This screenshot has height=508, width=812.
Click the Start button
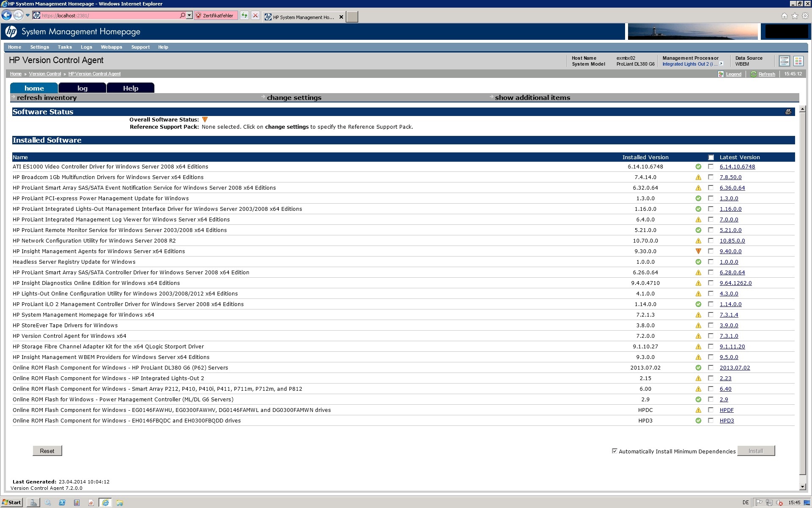(11, 502)
